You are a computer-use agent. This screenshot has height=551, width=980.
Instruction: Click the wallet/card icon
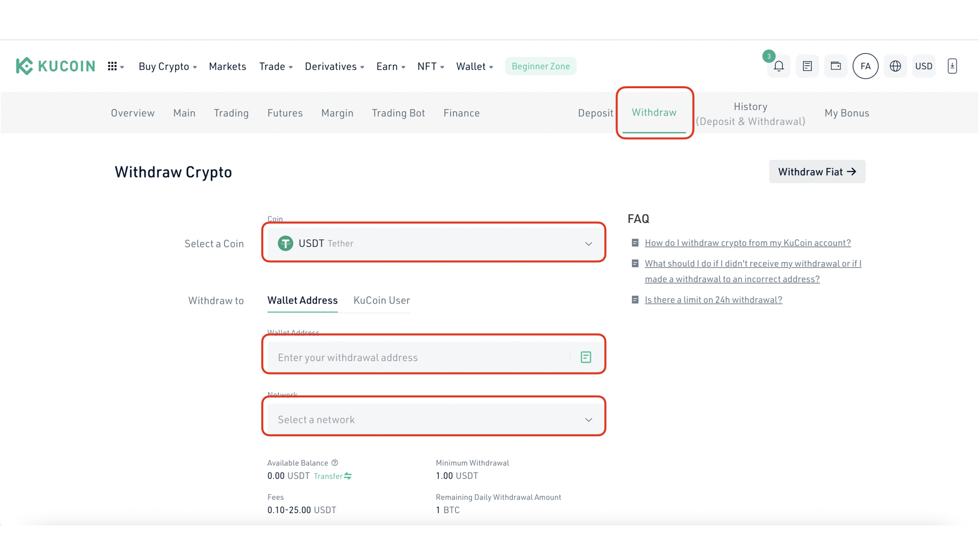[836, 66]
